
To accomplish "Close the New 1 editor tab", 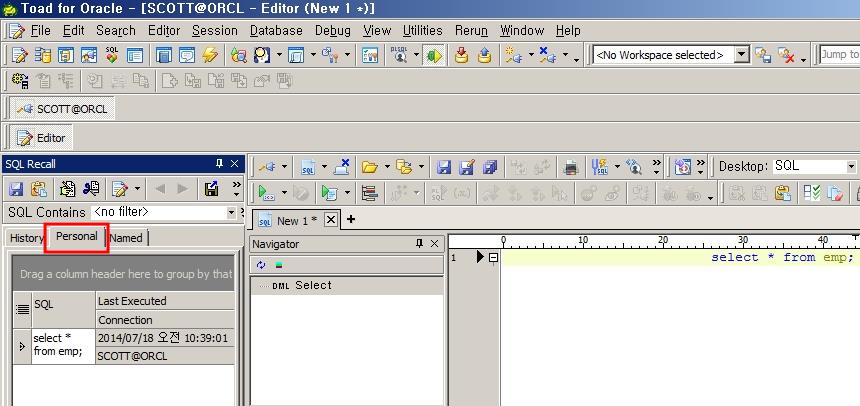I will click(332, 220).
